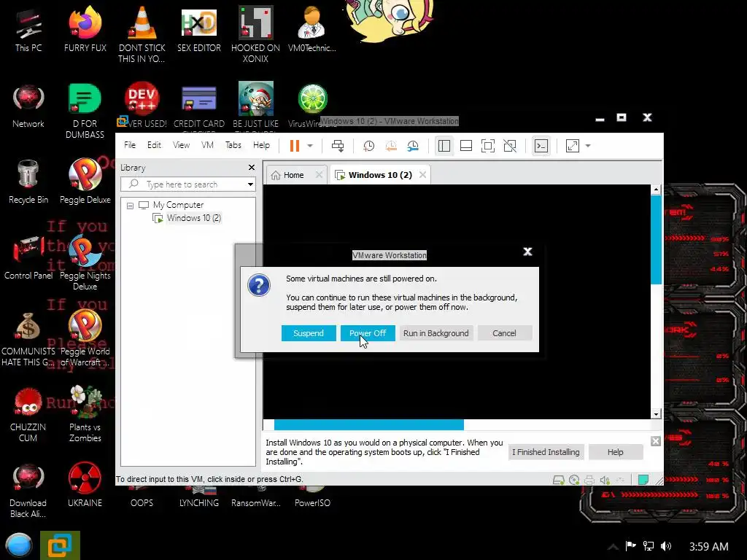Click the revert to snapshot icon
747x560 pixels.
(x=391, y=146)
